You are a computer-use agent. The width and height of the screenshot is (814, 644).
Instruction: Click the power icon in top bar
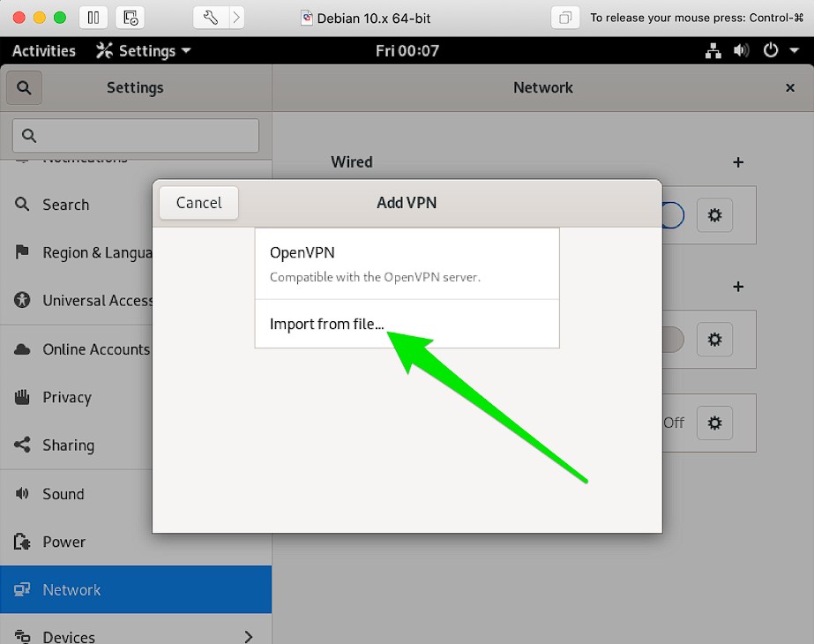[771, 50]
